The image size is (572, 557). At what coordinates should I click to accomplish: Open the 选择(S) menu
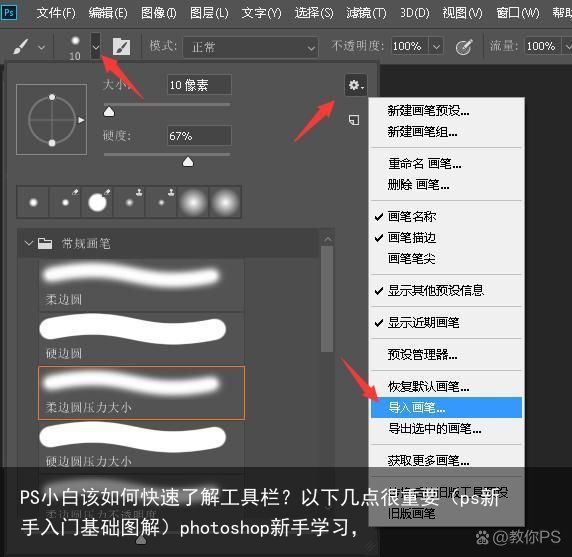[314, 13]
